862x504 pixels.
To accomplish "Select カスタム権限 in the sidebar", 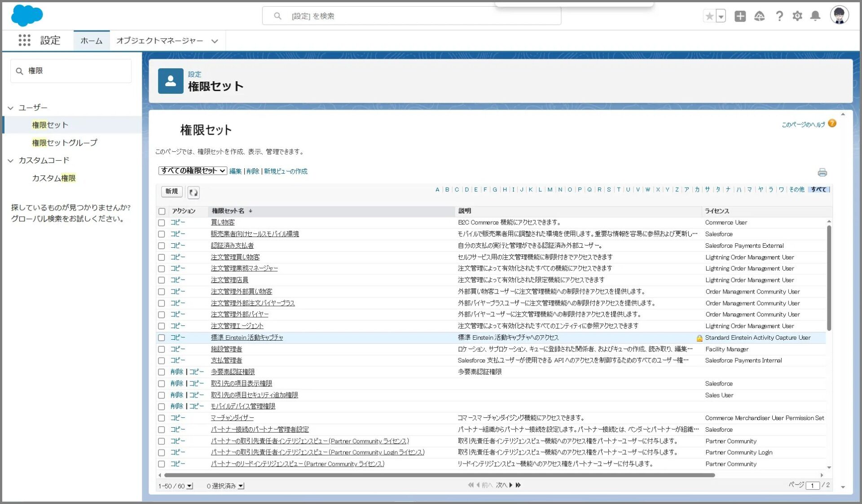I will click(x=54, y=178).
